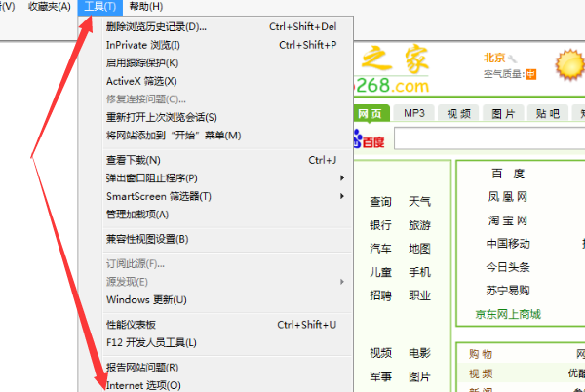Screen dimensions: 585x392
Task: Switch to the MP3 search tab
Action: pyautogui.click(x=414, y=113)
